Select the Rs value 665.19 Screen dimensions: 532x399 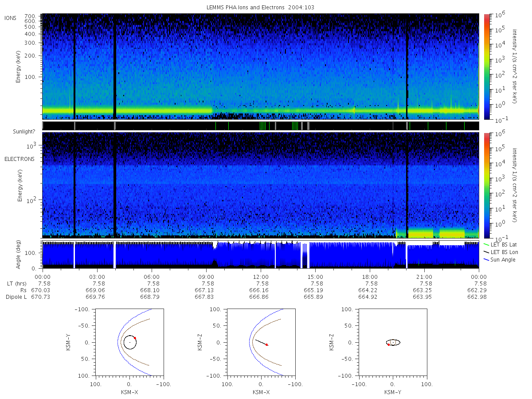tap(313, 290)
